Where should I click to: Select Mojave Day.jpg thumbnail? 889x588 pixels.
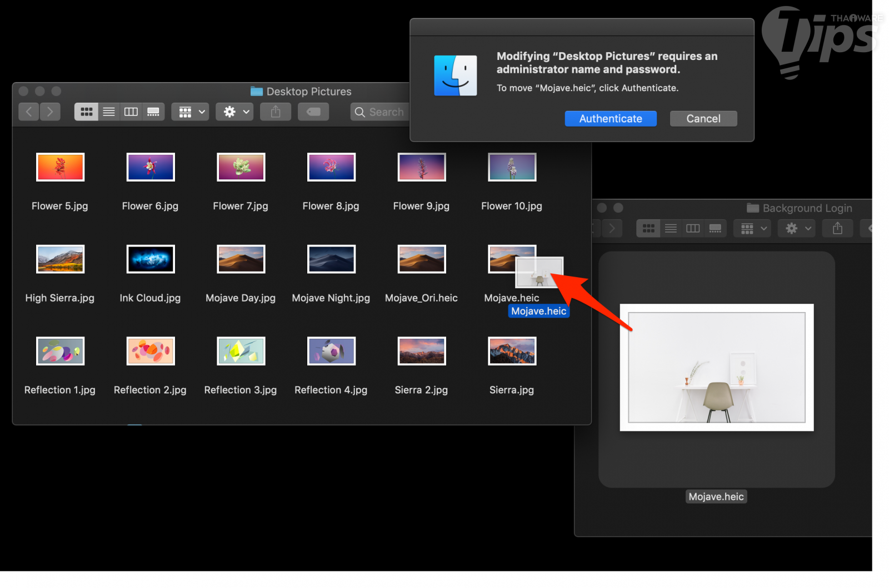[x=241, y=259]
